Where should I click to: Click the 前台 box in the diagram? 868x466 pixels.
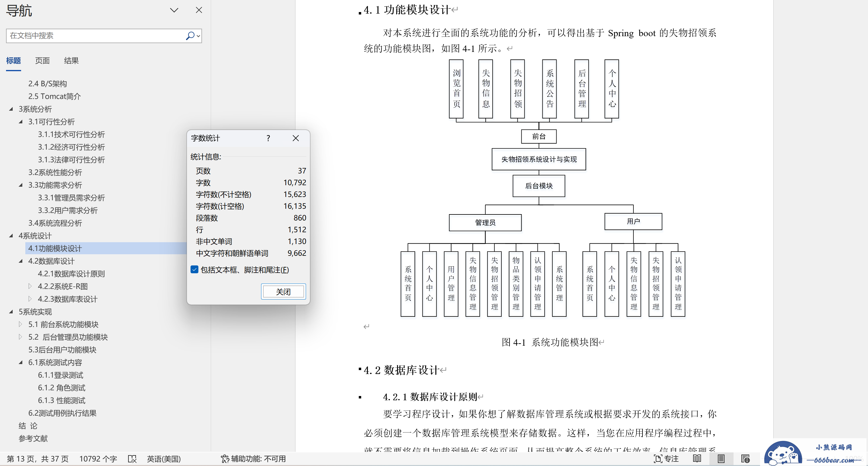point(539,136)
